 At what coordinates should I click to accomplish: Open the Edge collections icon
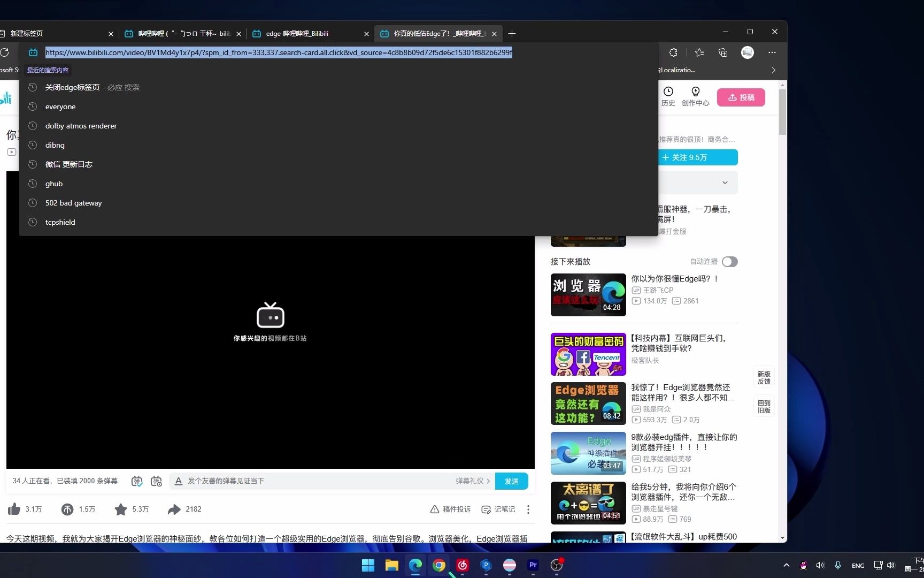[723, 52]
